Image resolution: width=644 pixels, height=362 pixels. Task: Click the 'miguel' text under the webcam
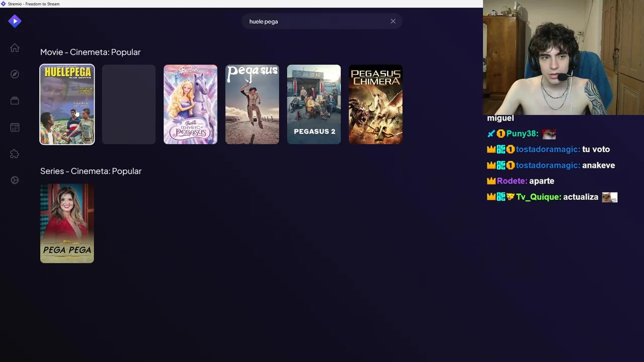(x=500, y=118)
